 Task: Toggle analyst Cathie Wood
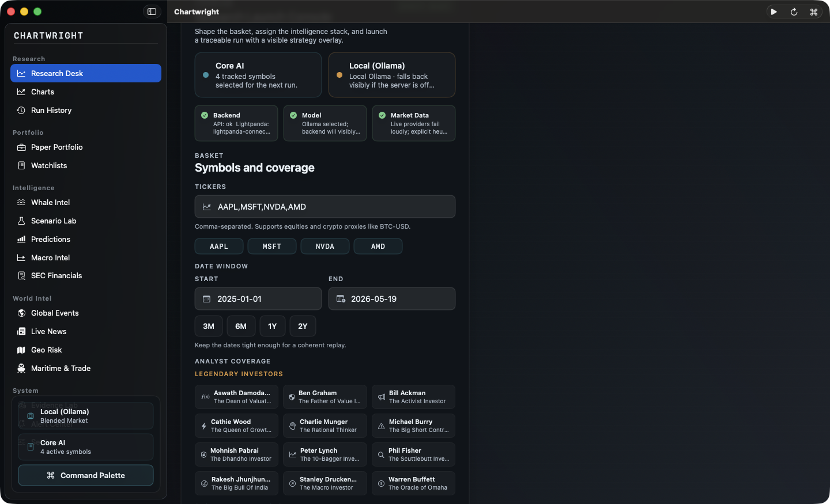tap(237, 426)
